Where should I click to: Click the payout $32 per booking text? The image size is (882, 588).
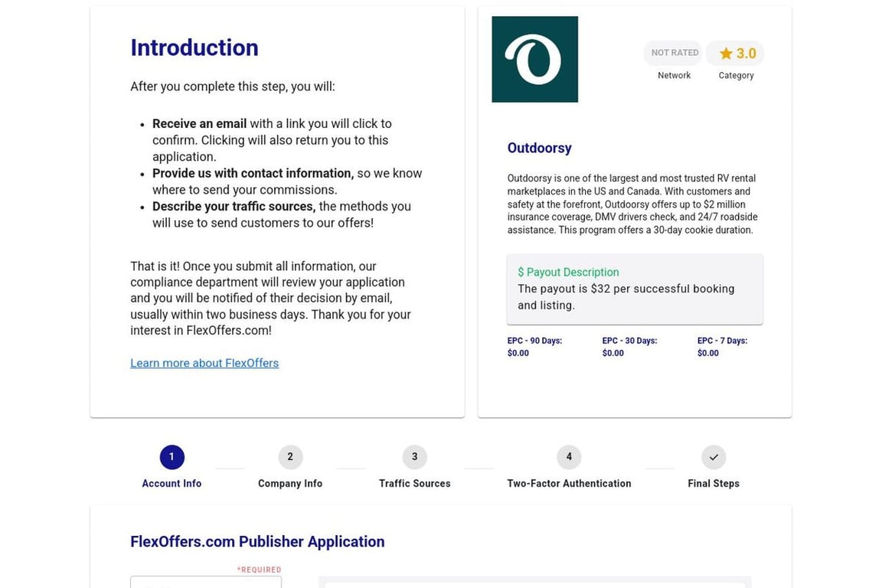tap(626, 297)
